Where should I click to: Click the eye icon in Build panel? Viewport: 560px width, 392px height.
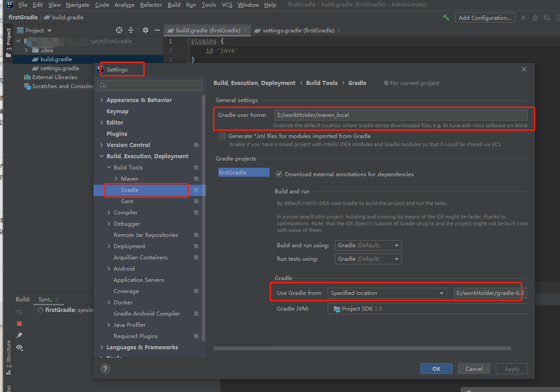(x=19, y=347)
